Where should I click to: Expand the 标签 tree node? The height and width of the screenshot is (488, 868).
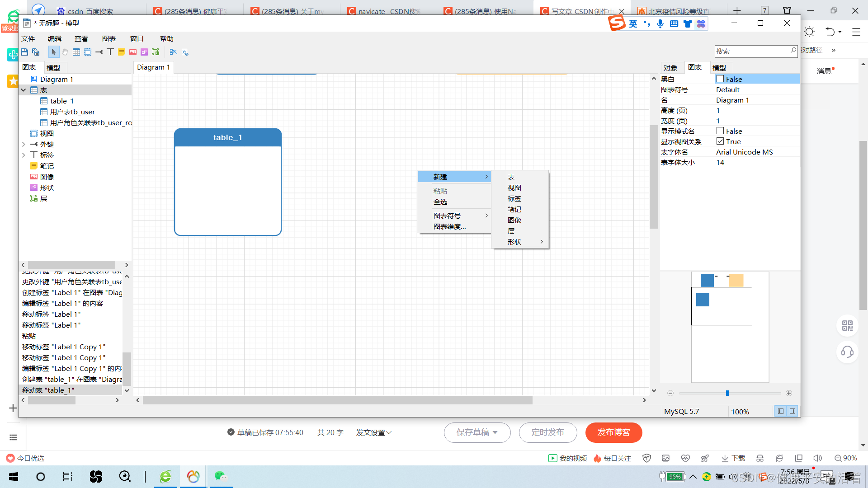click(24, 155)
